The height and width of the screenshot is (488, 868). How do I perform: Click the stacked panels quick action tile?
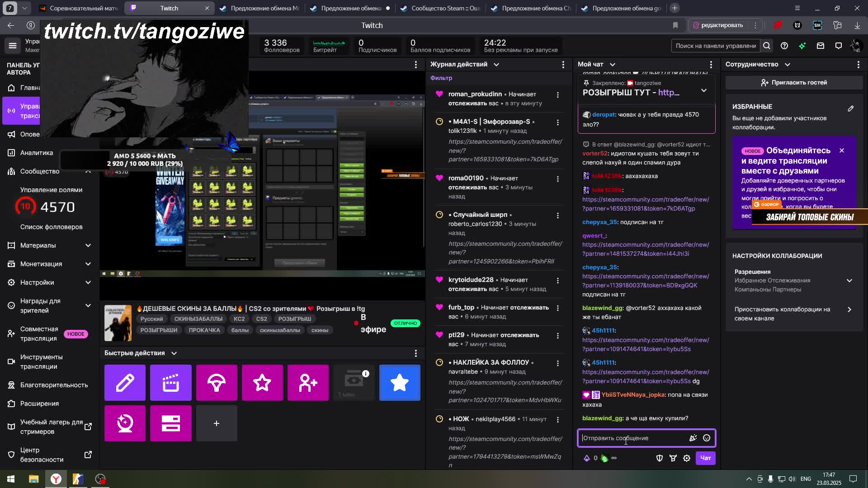171,423
